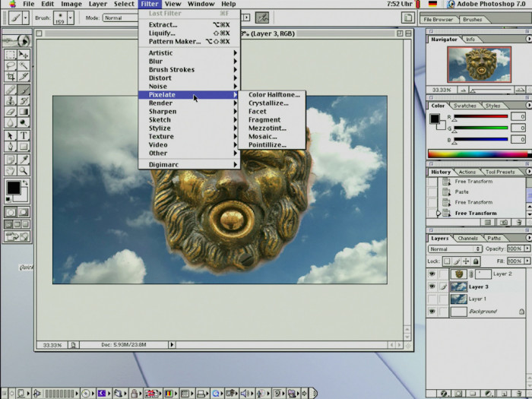The height and width of the screenshot is (399, 532).
Task: Select the Hand tool
Action: (11, 171)
